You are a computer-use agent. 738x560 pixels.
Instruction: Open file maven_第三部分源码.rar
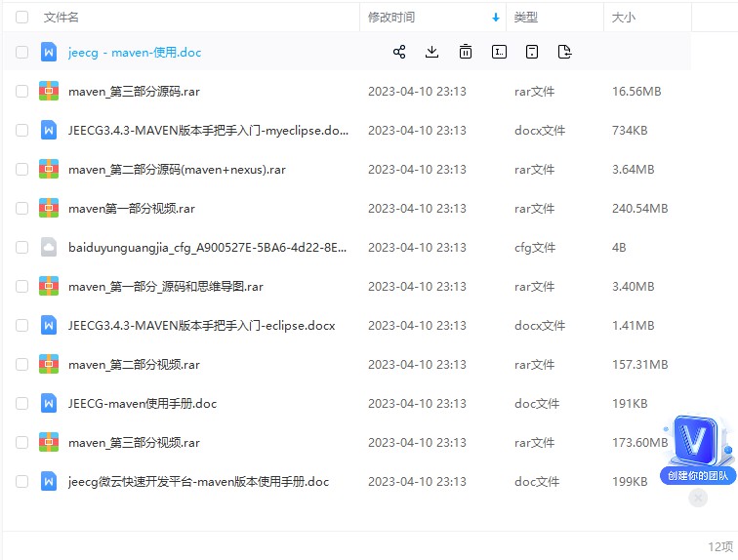tap(134, 91)
